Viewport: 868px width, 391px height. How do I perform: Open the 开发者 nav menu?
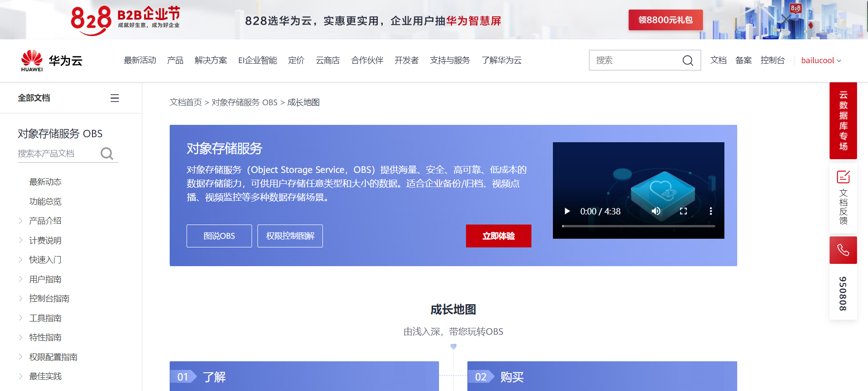click(407, 60)
